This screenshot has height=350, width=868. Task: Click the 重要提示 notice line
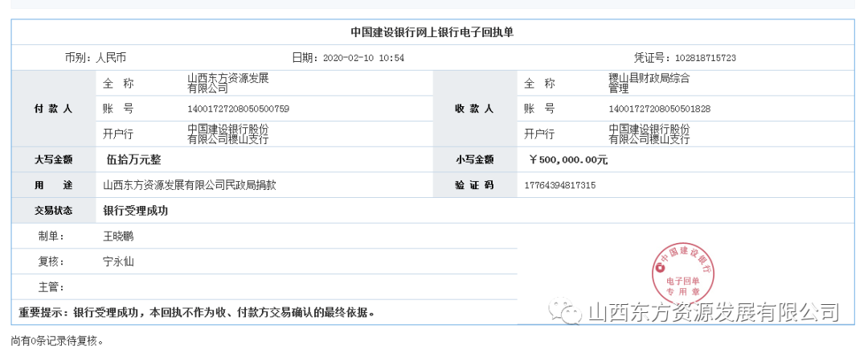click(198, 312)
